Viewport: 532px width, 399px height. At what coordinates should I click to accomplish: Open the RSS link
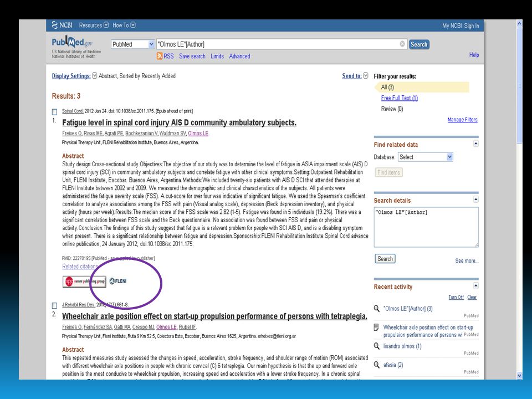(168, 56)
